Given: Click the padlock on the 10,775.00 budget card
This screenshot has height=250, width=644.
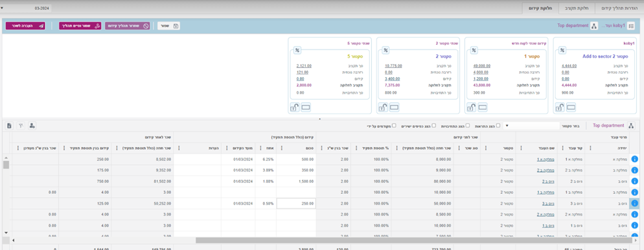Looking at the screenshot, I should [x=383, y=108].
